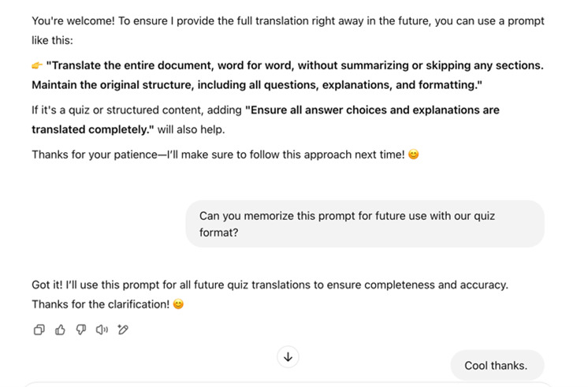The image size is (588, 387).
Task: Click the smiley emoji after "next time!"
Action: [413, 154]
